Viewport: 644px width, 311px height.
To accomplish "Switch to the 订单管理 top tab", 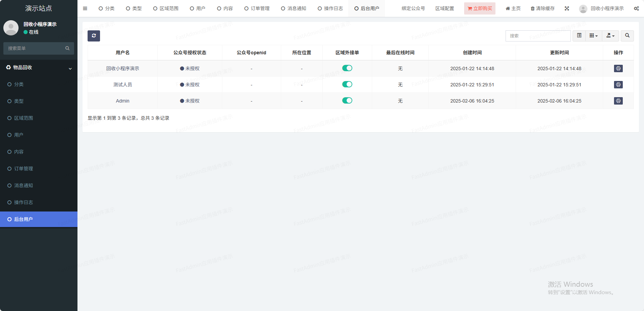I will (257, 8).
